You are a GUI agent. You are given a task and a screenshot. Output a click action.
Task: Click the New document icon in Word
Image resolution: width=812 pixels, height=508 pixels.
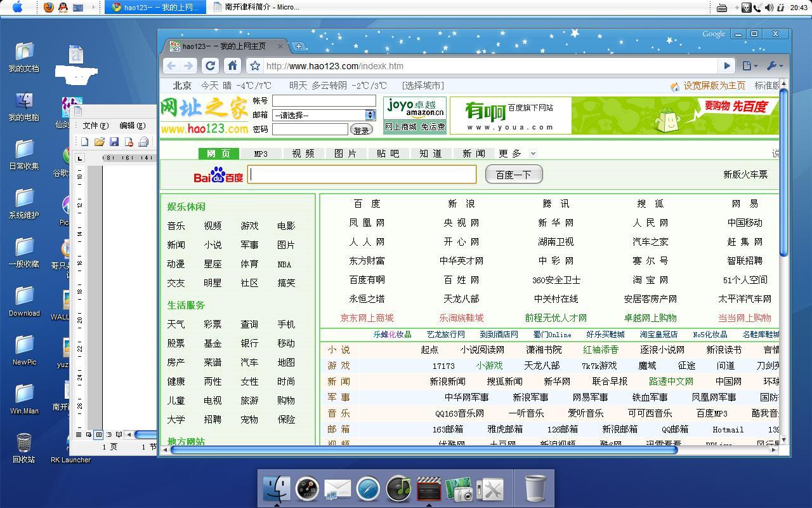84,142
